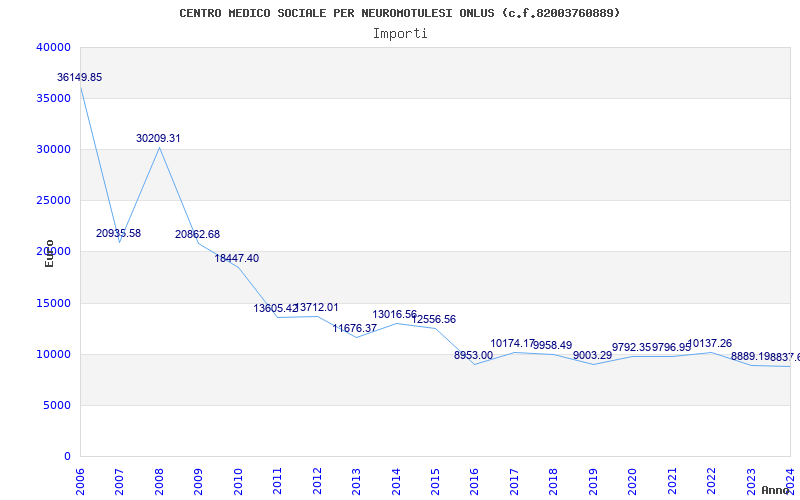The width and height of the screenshot is (800, 500).
Task: Click the 36149.85 data label for 2006
Action: [80, 77]
